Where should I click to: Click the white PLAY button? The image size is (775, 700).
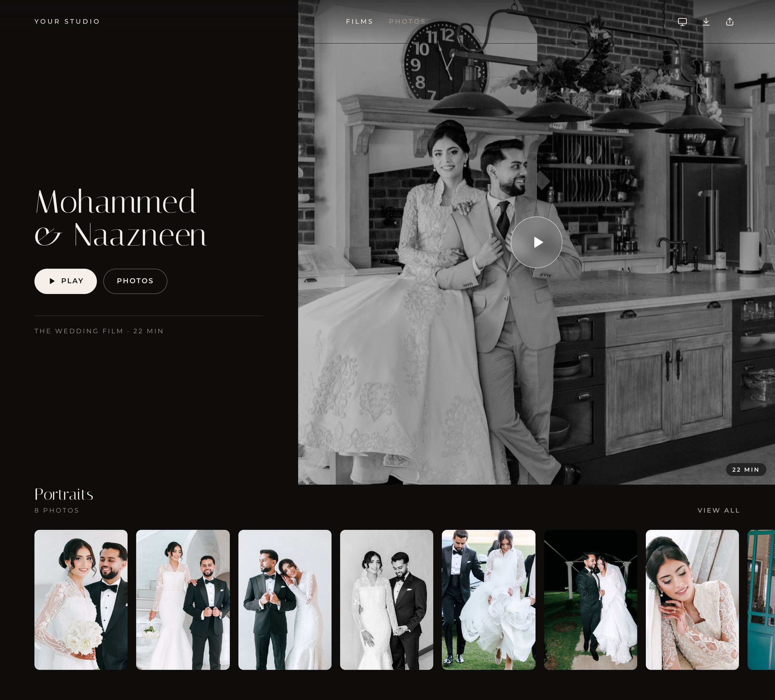(x=65, y=281)
